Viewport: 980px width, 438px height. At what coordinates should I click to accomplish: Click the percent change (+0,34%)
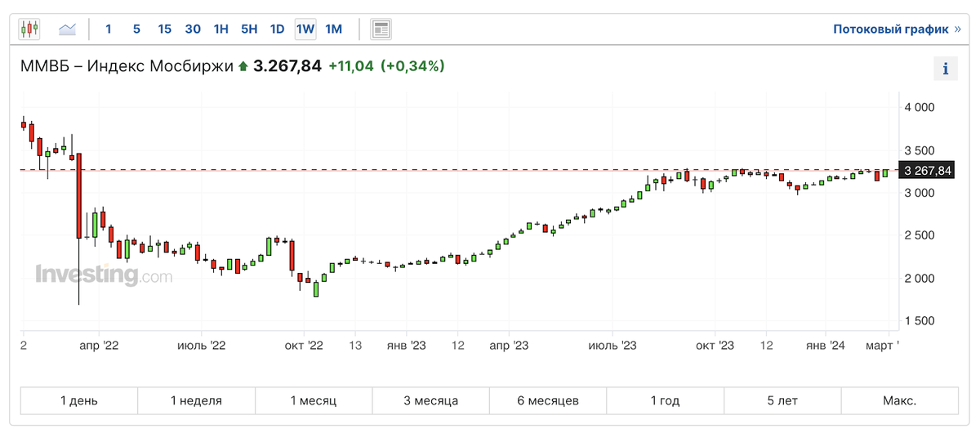[412, 66]
